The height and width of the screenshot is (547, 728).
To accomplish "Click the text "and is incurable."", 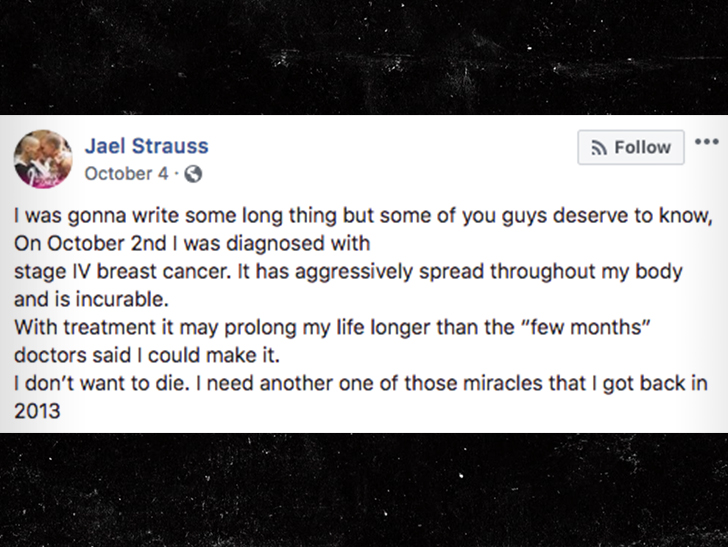I will click(x=91, y=300).
